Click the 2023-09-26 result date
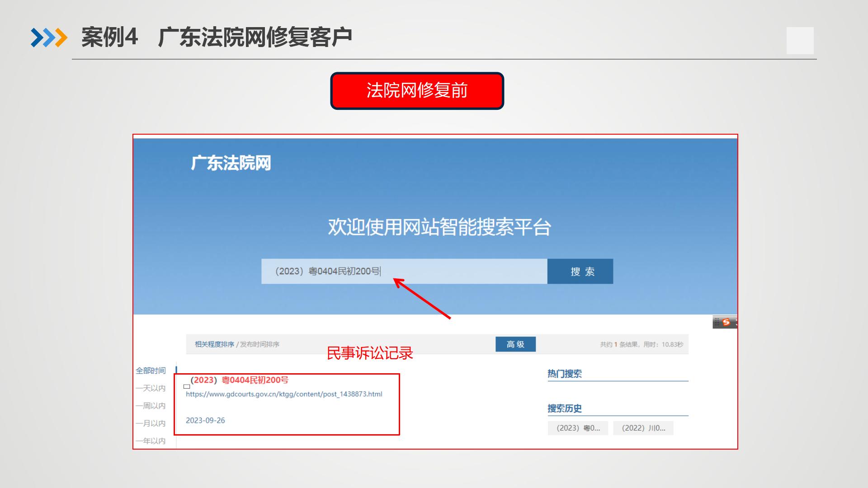The width and height of the screenshot is (868, 488). (205, 420)
